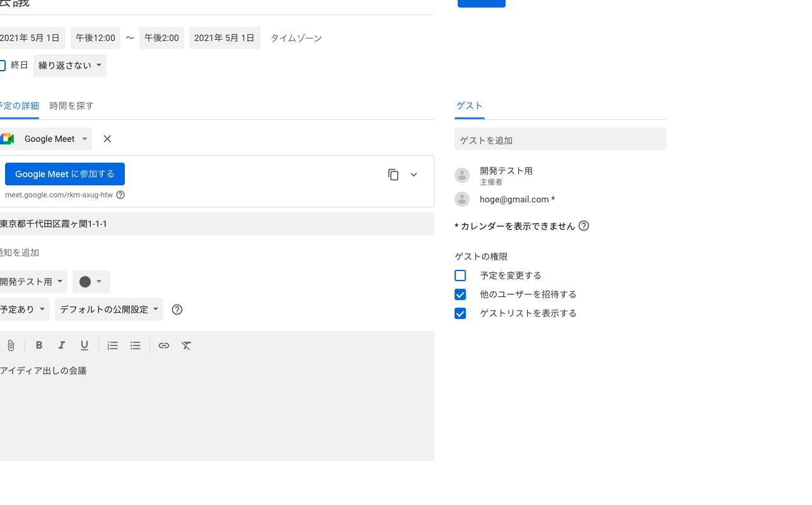Toggle italic formatting in description
This screenshot has height=505, width=812.
[x=62, y=345]
